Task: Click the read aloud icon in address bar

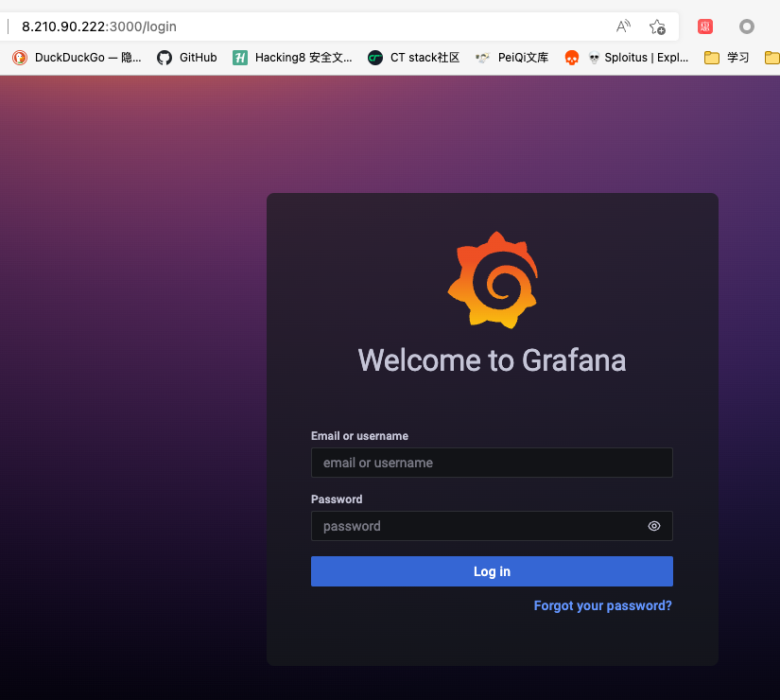Action: [623, 26]
